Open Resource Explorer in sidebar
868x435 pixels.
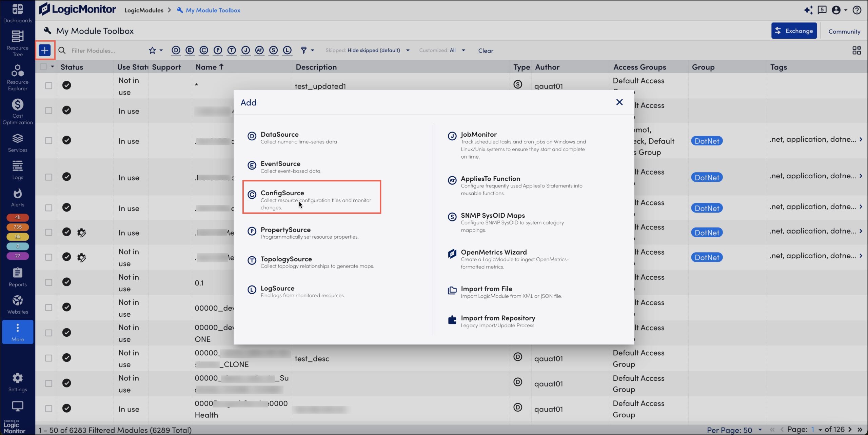pos(18,78)
